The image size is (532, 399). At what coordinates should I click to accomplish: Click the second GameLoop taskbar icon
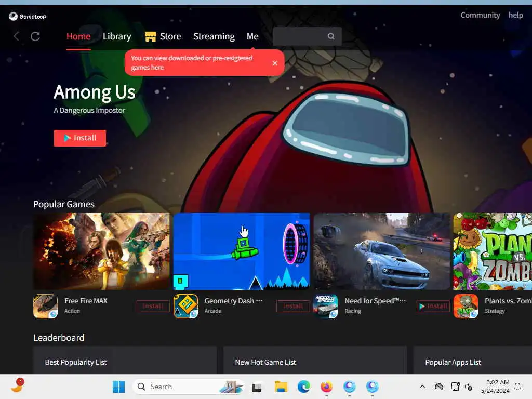(x=372, y=387)
